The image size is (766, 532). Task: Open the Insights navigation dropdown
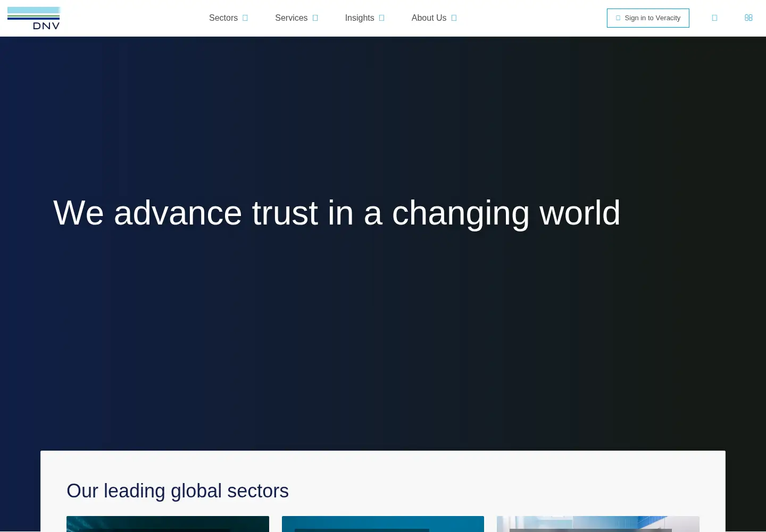[364, 18]
